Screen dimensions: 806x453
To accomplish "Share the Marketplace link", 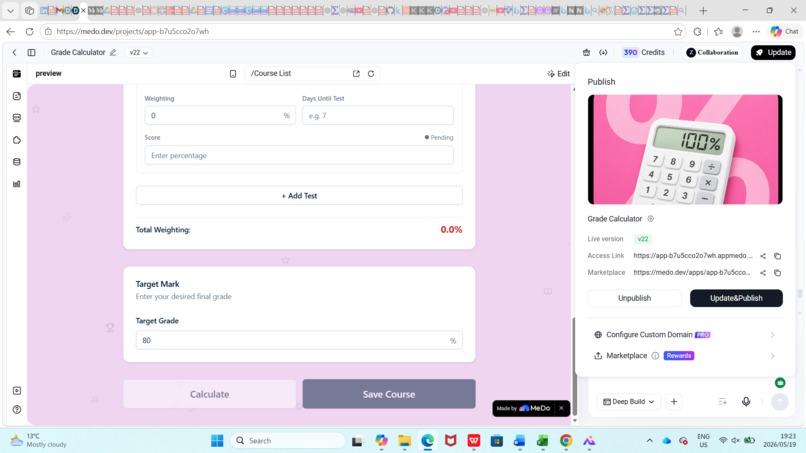I will pyautogui.click(x=763, y=273).
